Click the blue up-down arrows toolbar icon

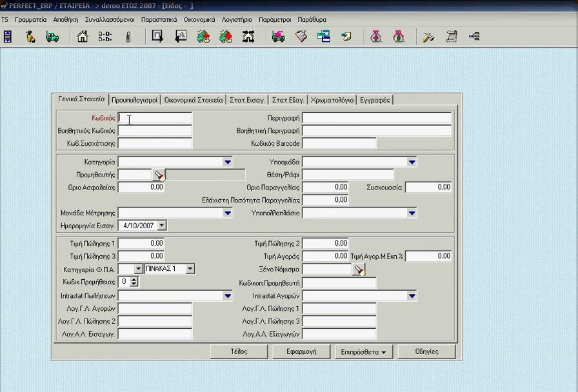pos(8,37)
